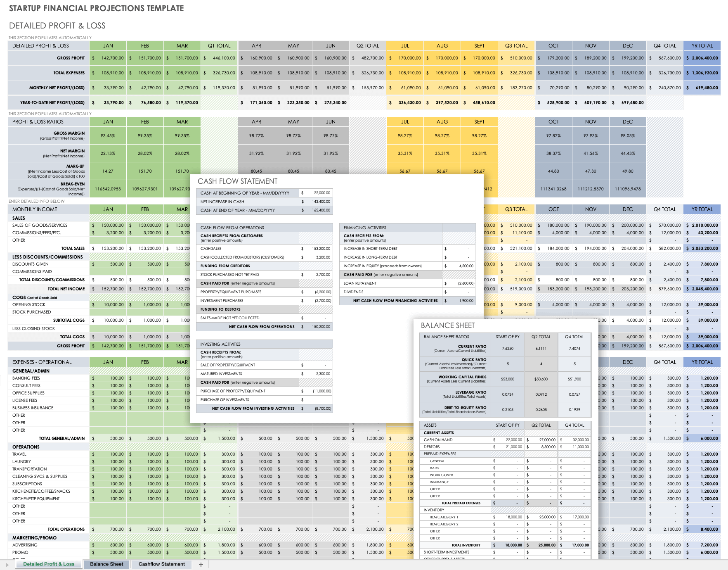
Task: Select the YR TOTAL Total Operations cell 8,400.00
Action: 702,530
